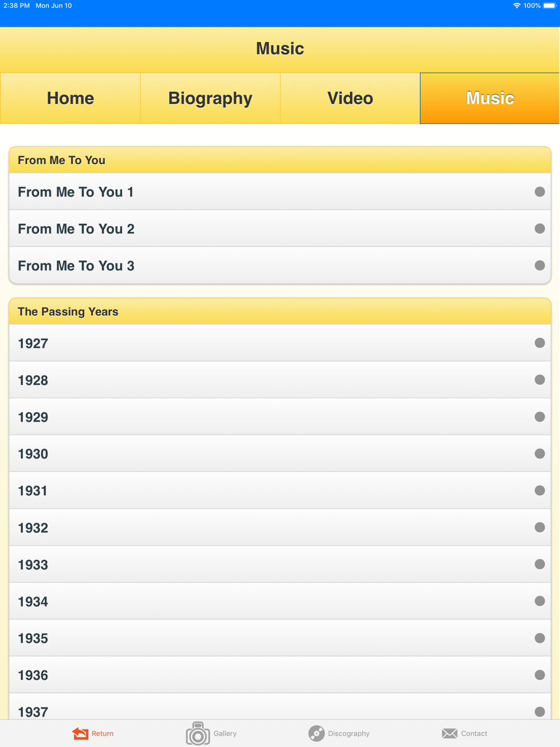
Task: Open the Gallery camera icon
Action: 198,734
